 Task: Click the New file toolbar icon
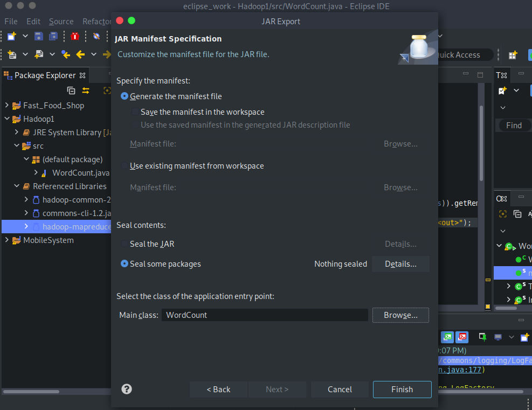point(12,36)
